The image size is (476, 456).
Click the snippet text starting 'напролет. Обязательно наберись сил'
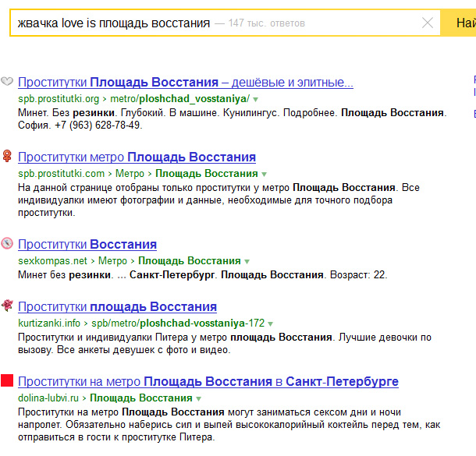pos(229,425)
